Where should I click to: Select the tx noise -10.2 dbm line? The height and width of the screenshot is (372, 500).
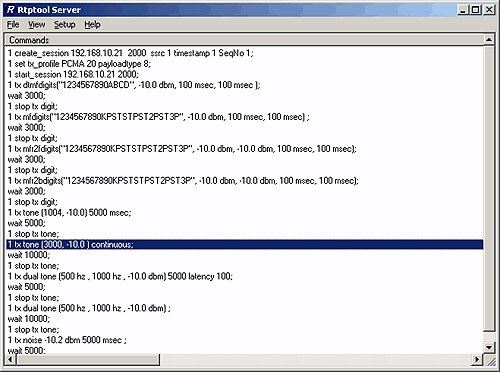click(245, 340)
